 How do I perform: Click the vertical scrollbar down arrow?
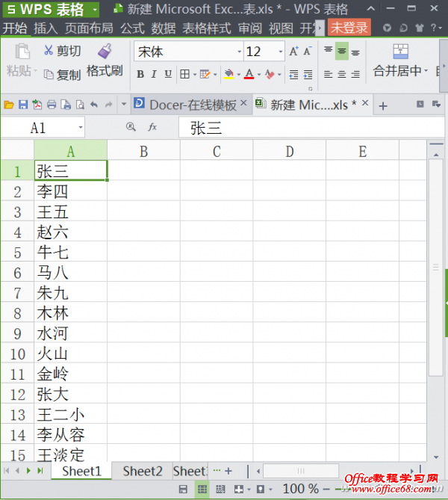point(436,457)
